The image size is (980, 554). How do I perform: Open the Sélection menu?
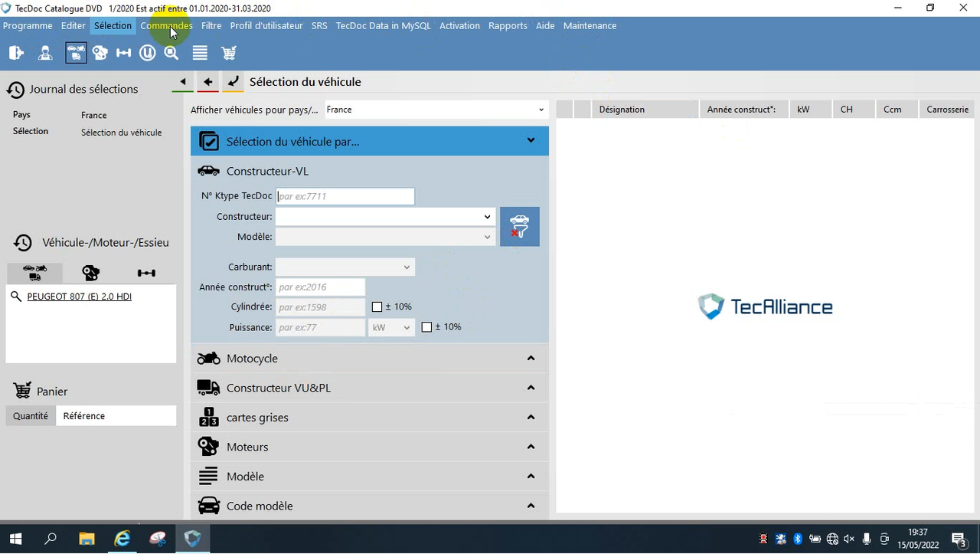(113, 25)
